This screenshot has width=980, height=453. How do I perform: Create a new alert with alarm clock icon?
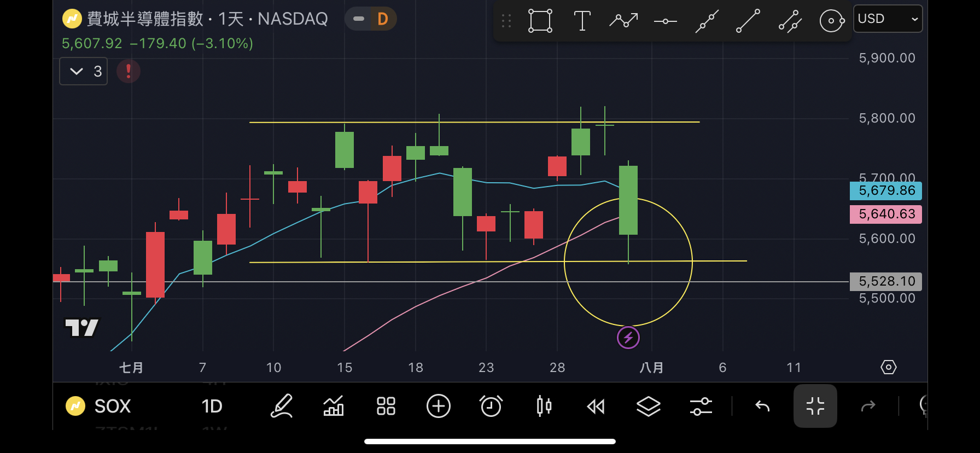491,406
